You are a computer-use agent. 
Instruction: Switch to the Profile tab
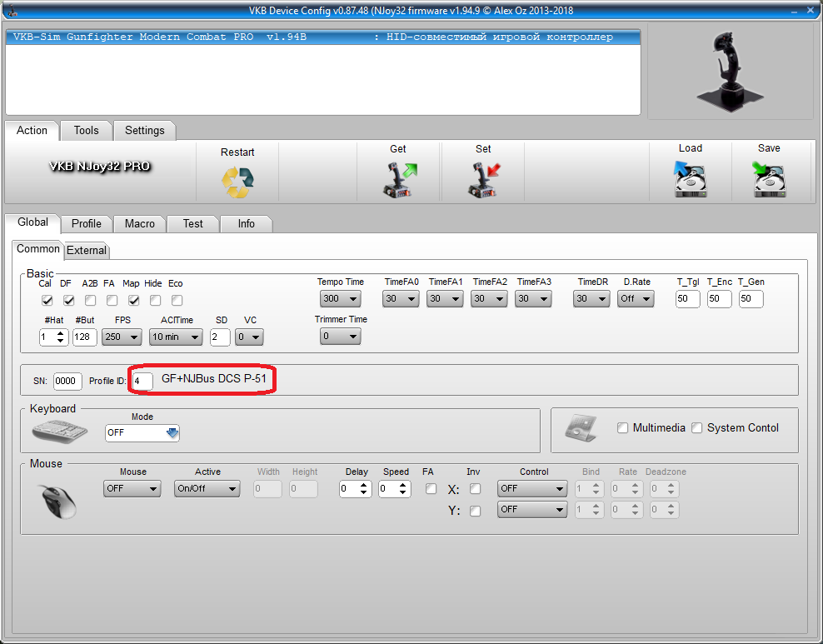point(86,223)
